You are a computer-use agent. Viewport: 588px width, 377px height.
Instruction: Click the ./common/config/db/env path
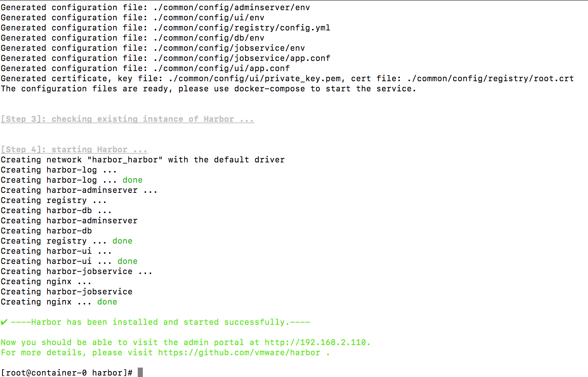[208, 38]
